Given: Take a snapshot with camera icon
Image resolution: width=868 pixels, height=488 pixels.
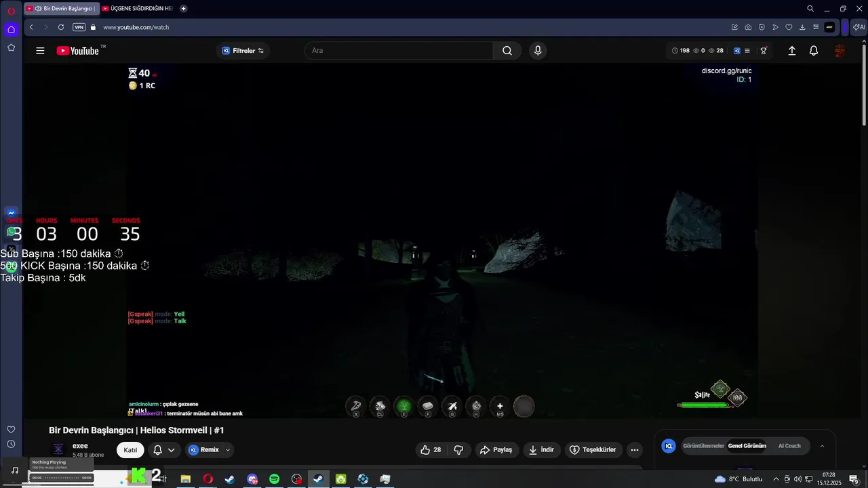Looking at the screenshot, I should (748, 27).
